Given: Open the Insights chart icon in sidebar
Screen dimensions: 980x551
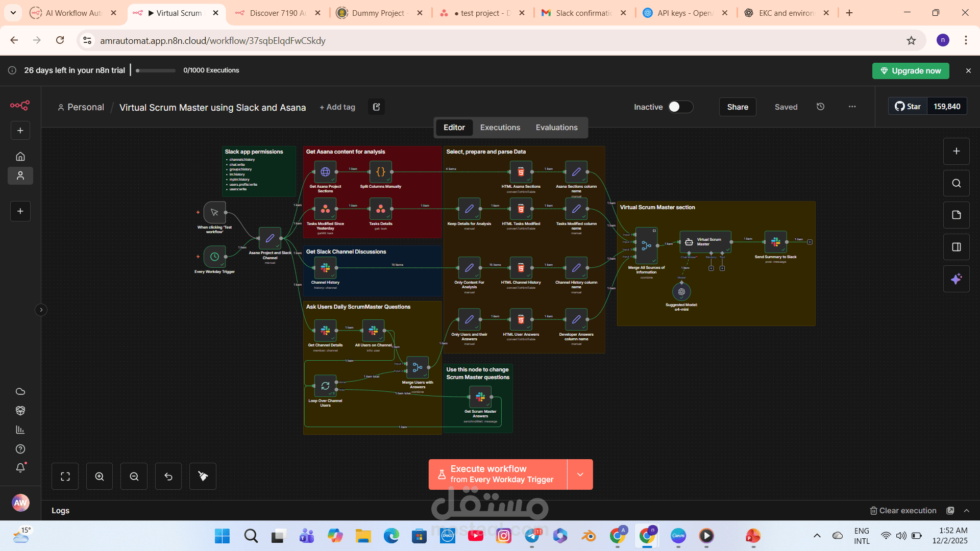Looking at the screenshot, I should click(20, 430).
